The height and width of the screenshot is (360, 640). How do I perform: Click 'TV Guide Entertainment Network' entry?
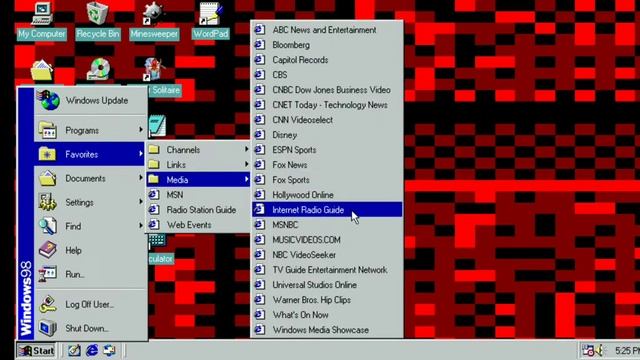pyautogui.click(x=327, y=270)
